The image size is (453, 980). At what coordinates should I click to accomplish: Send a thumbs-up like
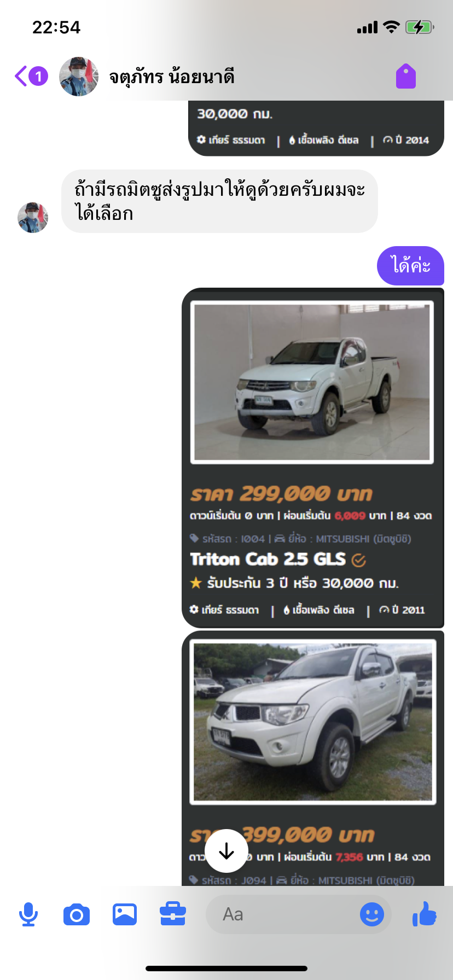(x=425, y=914)
